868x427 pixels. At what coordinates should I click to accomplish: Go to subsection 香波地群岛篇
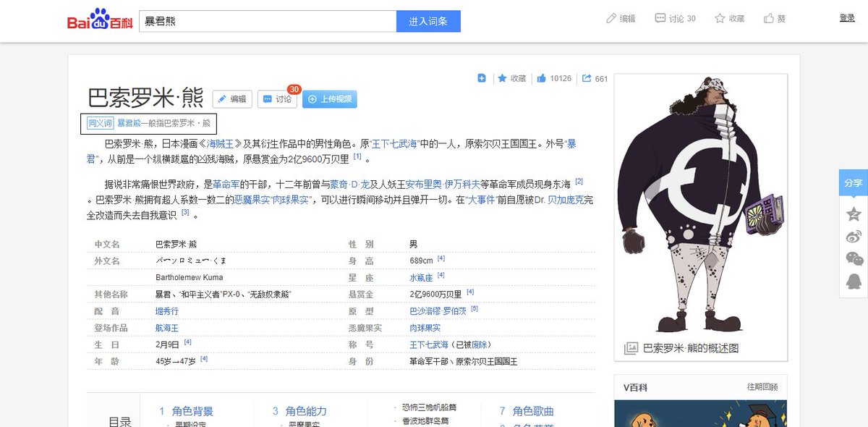pyautogui.click(x=426, y=420)
